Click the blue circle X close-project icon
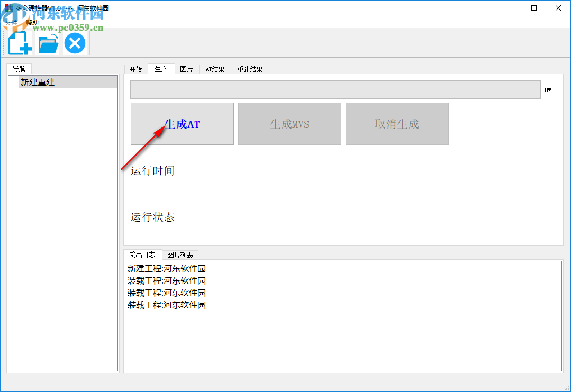 [x=75, y=43]
